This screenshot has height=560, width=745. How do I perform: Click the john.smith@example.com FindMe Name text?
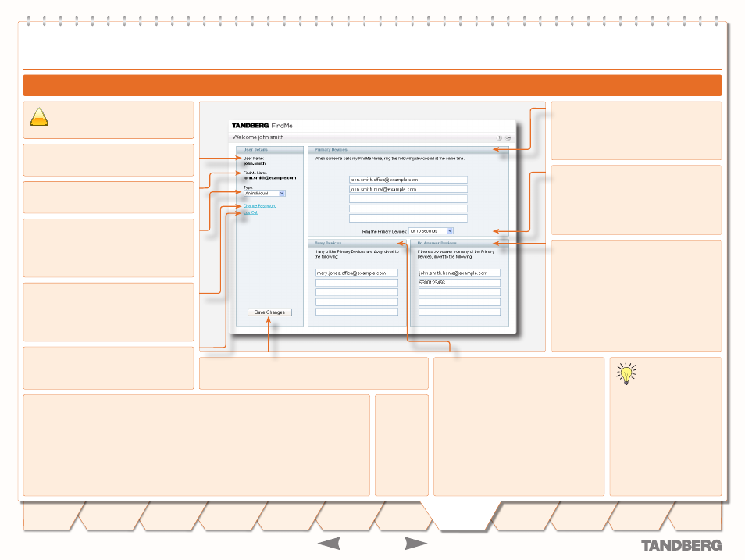coord(269,178)
